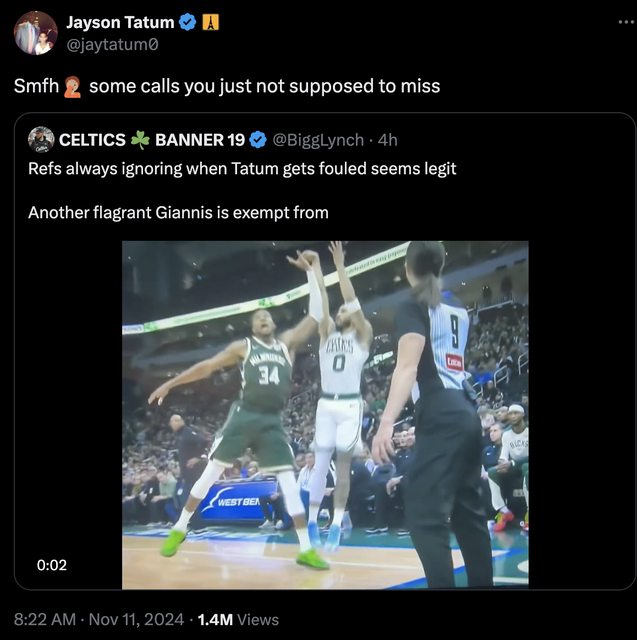Screen dimensions: 637x640
Task: Open the CELTICS BANNER 19 display name
Action: [152, 139]
